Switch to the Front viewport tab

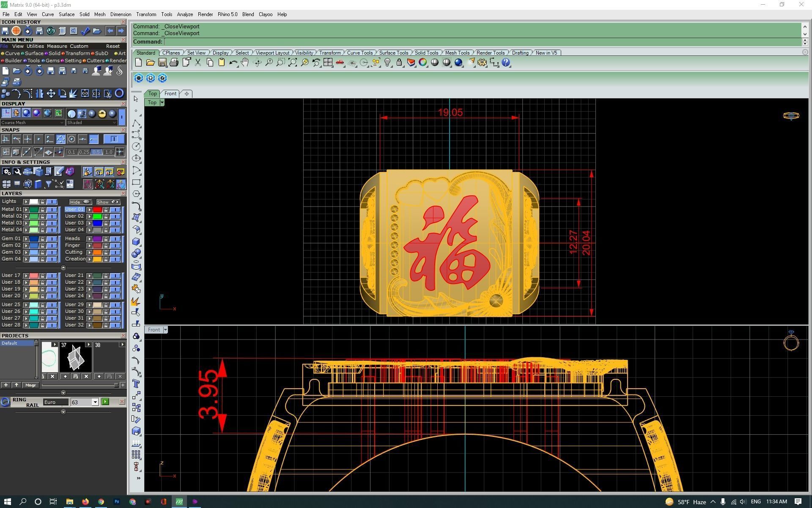pyautogui.click(x=170, y=94)
